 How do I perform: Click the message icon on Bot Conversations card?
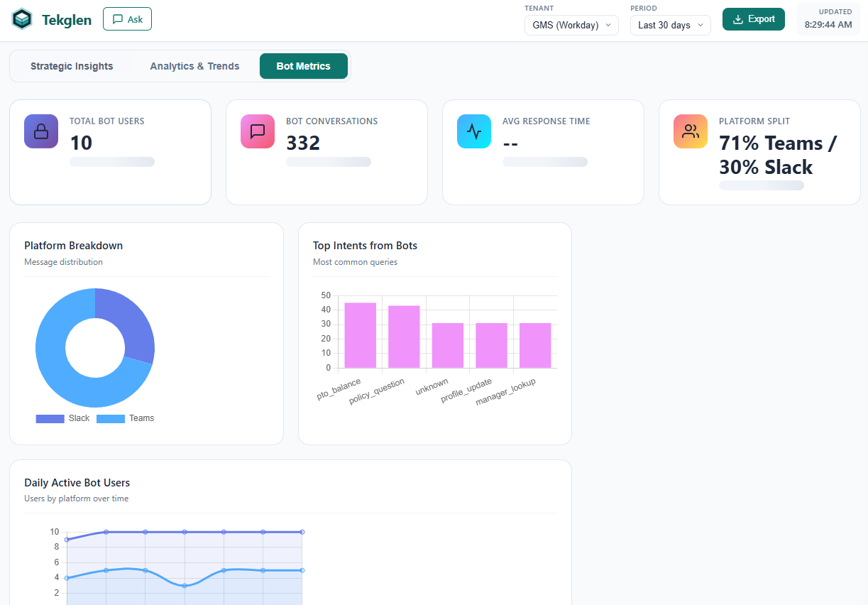pos(257,131)
